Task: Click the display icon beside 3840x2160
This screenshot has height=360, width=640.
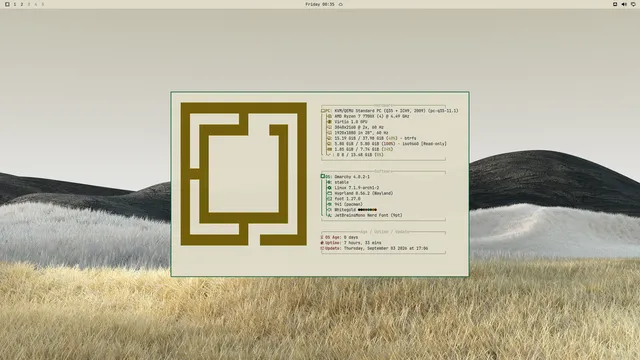Action: pos(329,127)
